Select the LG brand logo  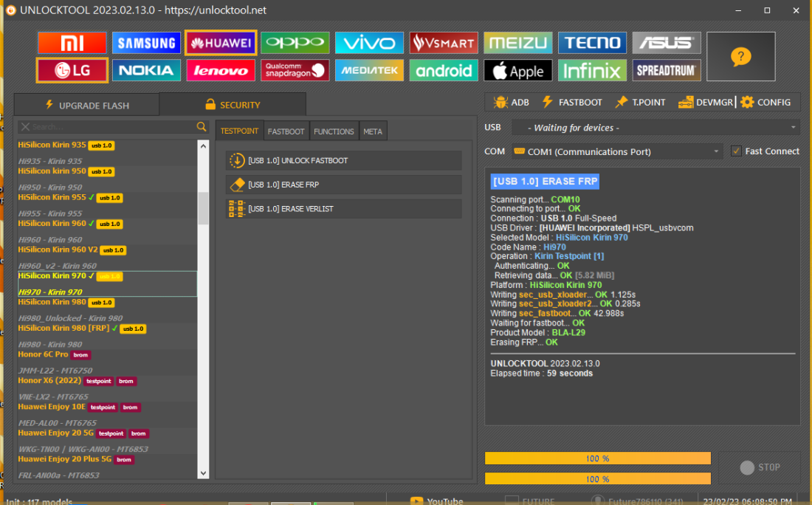[x=72, y=70]
